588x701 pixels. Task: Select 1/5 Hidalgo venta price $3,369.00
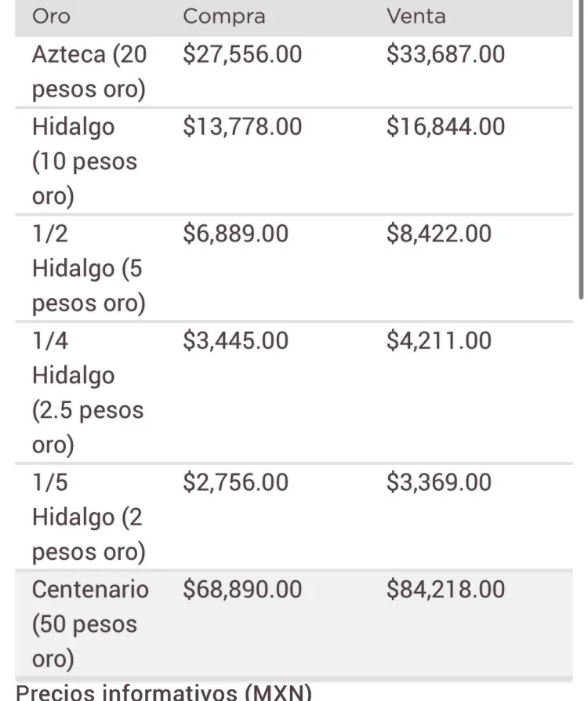click(439, 482)
